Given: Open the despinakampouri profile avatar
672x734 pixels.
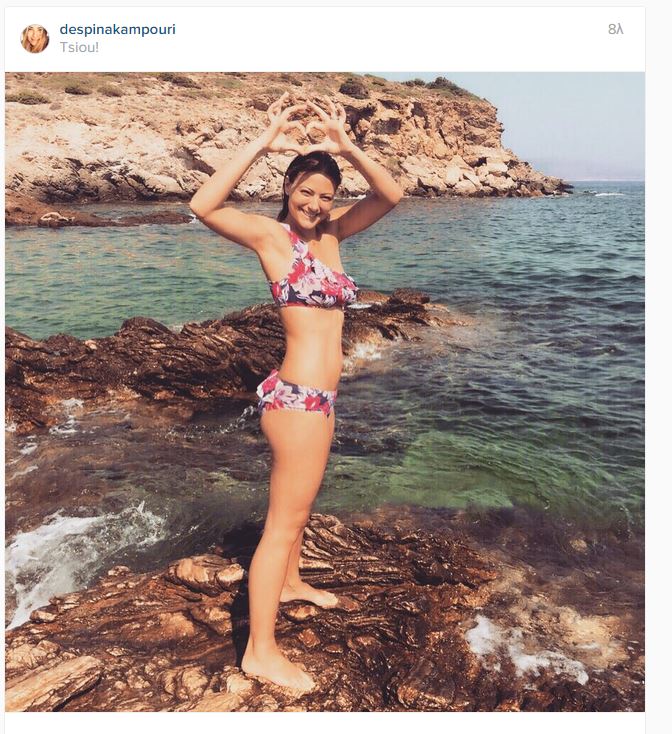Looking at the screenshot, I should tap(35, 38).
